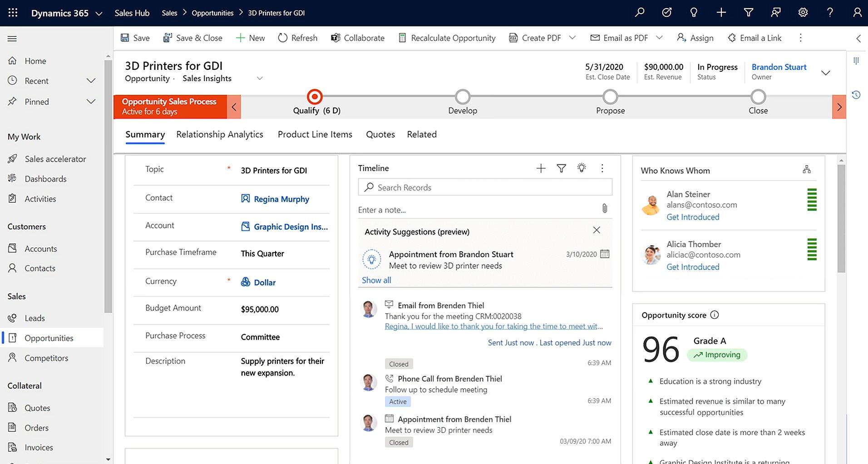868x464 pixels.
Task: Click Get Introduced for Alan Steiner
Action: [x=693, y=217]
